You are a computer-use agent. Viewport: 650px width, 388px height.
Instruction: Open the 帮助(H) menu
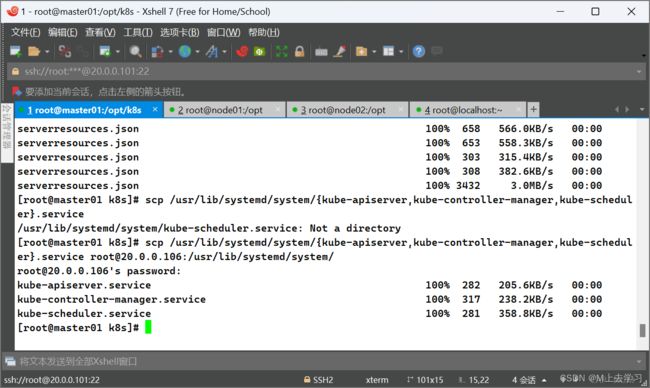pyautogui.click(x=264, y=32)
